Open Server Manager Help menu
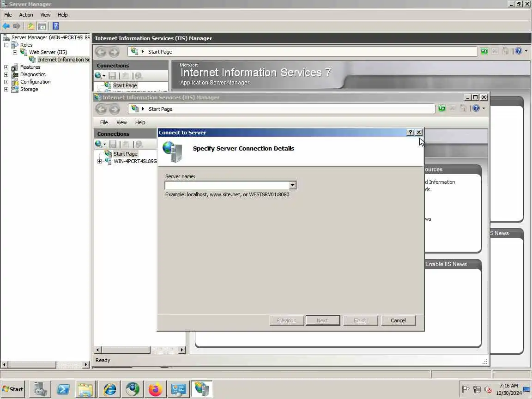The height and width of the screenshot is (399, 532). tap(62, 15)
